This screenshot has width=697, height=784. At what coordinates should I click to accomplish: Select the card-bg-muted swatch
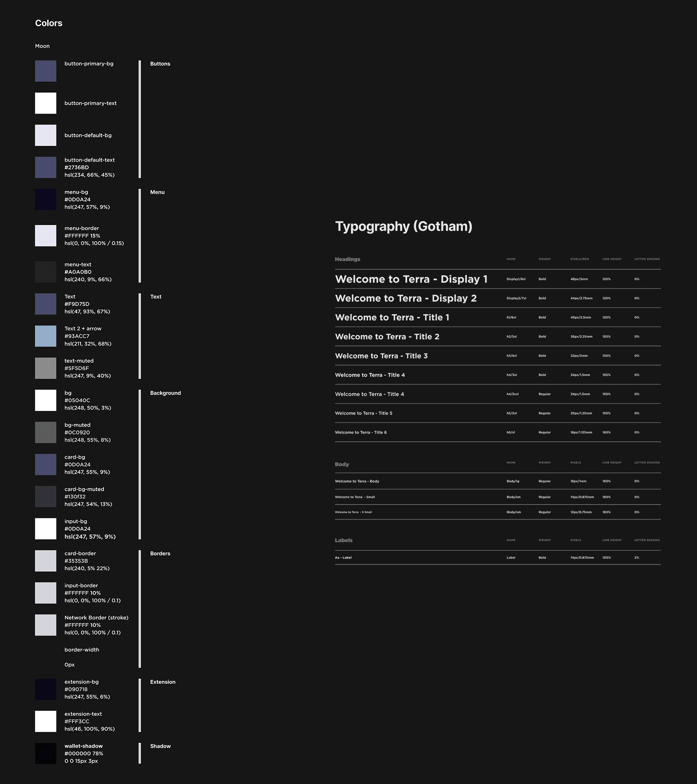(46, 497)
